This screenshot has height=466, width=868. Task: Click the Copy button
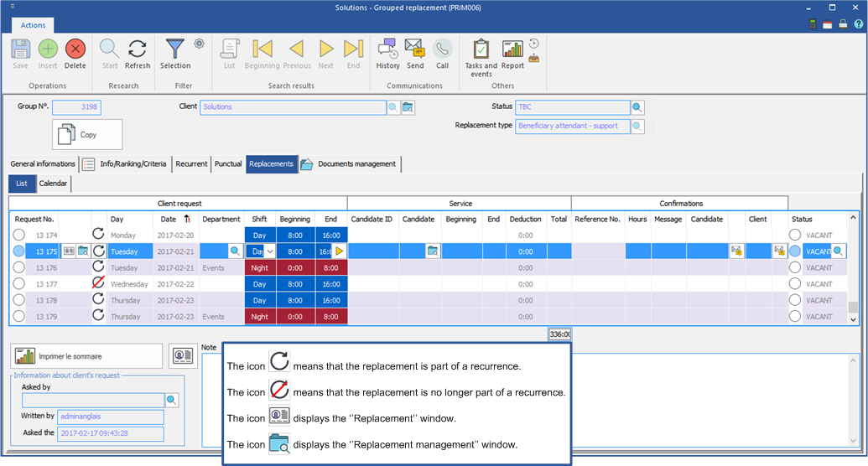(x=87, y=134)
